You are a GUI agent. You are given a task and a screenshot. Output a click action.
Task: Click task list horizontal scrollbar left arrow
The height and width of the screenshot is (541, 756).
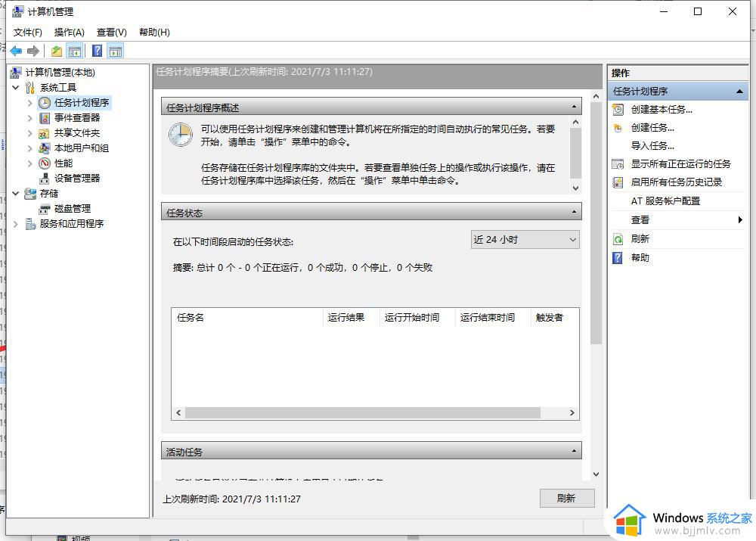pyautogui.click(x=178, y=413)
